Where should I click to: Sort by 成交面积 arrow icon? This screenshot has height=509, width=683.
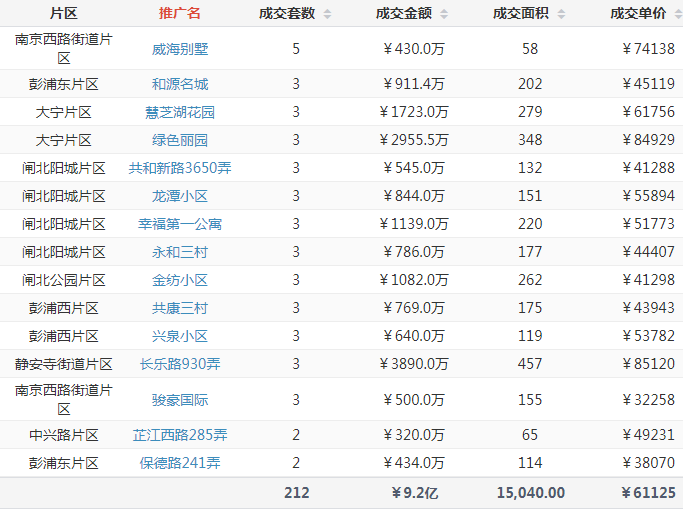coord(561,14)
